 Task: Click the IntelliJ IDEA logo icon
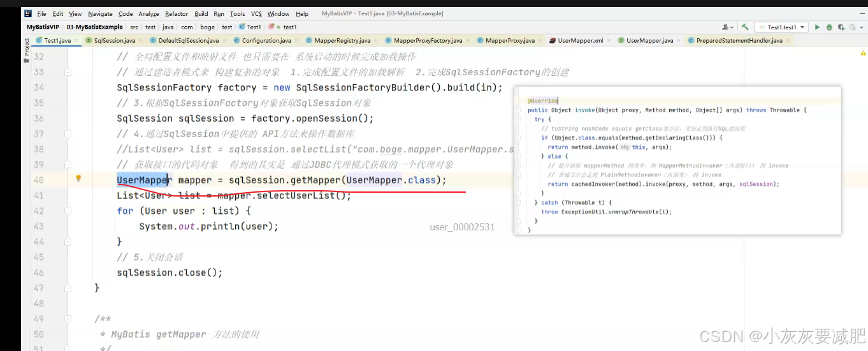[27, 13]
